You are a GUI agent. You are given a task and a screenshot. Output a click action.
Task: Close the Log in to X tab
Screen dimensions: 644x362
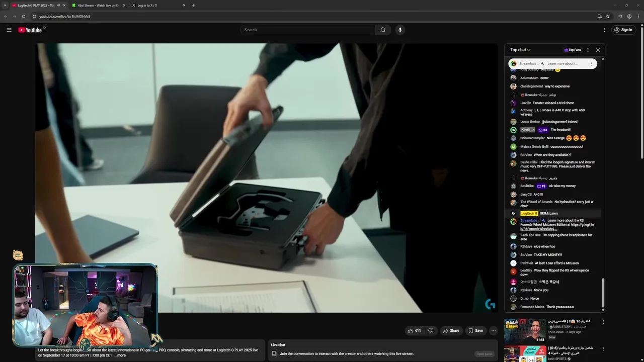click(184, 6)
